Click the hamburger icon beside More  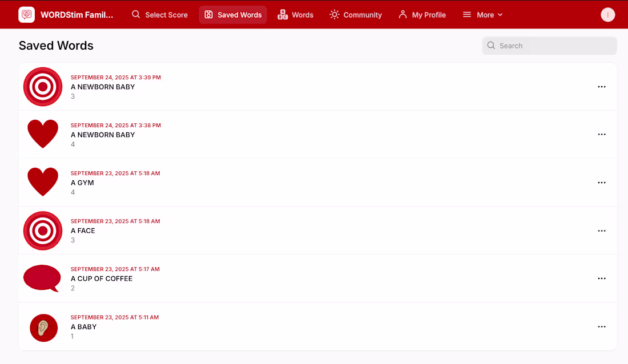coord(467,14)
